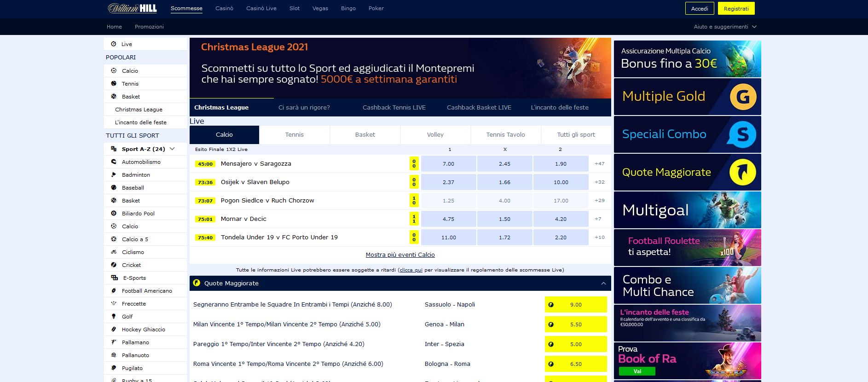Expand +7 markets for Mornar v Decic
Image resolution: width=868 pixels, height=382 pixels.
(x=598, y=219)
